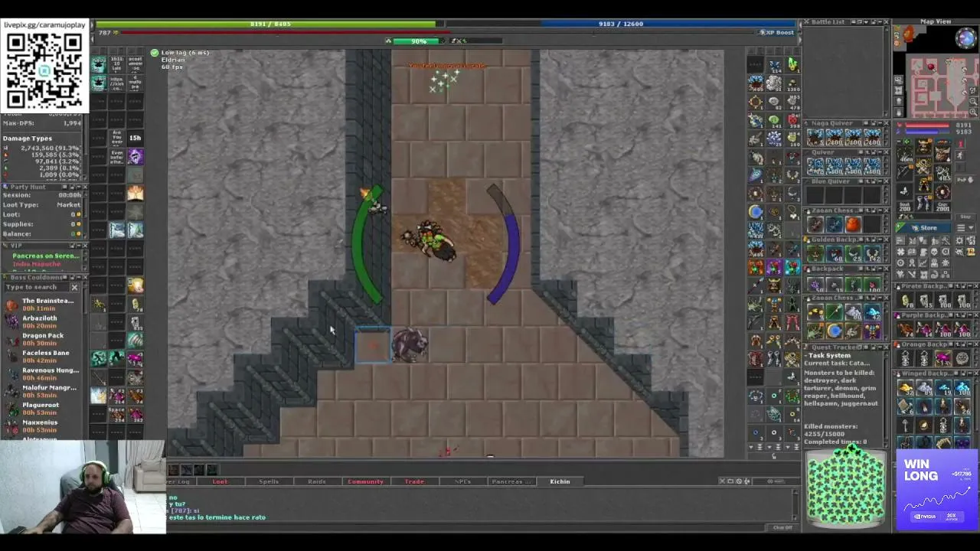Click the gold coins stack in Winged Backpack
The width and height of the screenshot is (980, 551).
(x=906, y=389)
